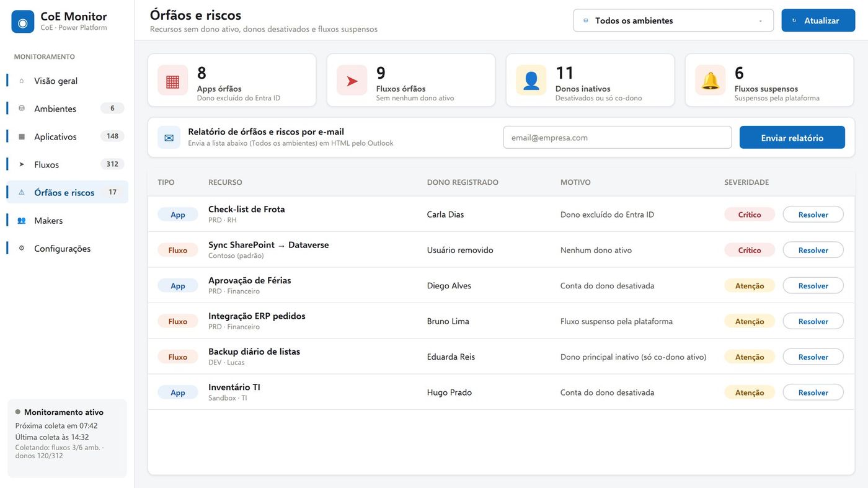Click the Apps órfãos grid icon
The height and width of the screenshot is (488, 868).
(172, 81)
